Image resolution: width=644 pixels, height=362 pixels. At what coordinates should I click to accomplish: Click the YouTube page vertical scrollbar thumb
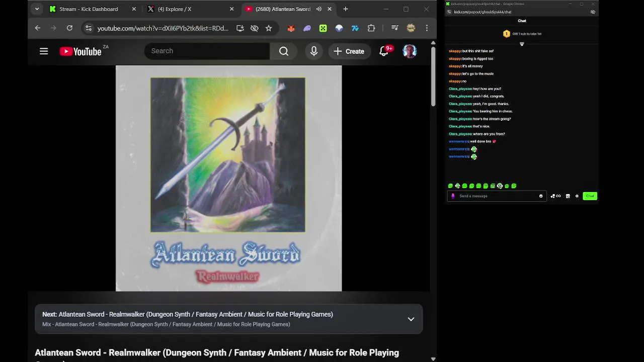(x=433, y=76)
